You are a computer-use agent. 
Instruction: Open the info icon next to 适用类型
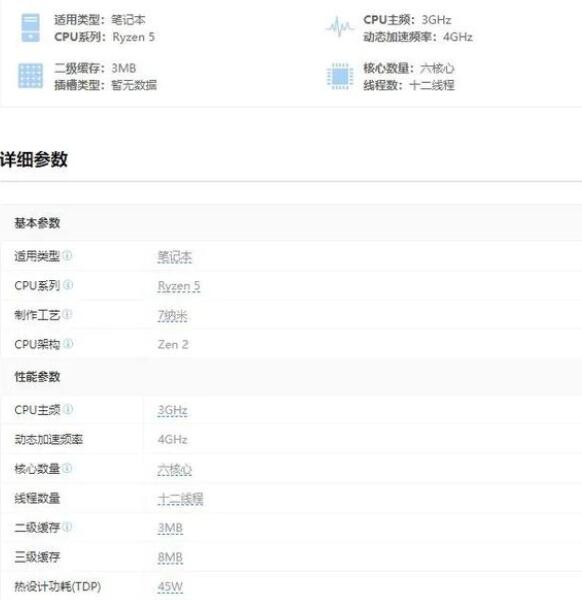67,255
